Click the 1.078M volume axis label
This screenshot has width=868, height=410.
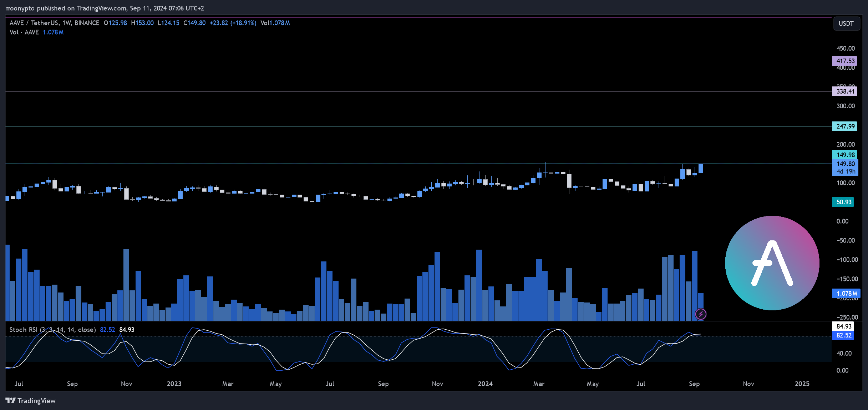coord(846,294)
